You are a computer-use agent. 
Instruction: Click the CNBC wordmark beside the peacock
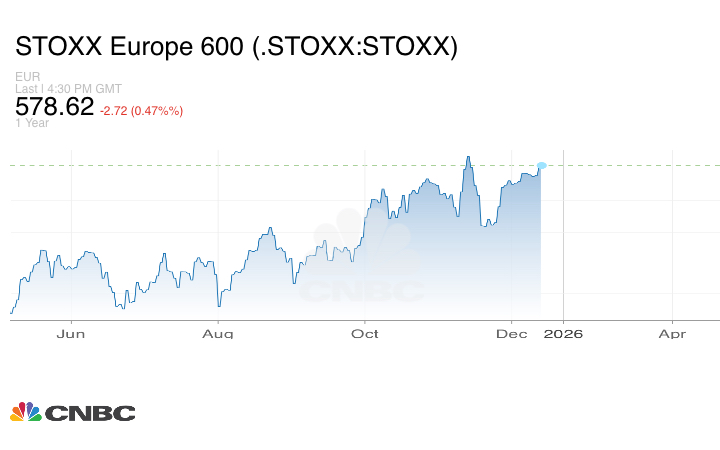pos(88,413)
